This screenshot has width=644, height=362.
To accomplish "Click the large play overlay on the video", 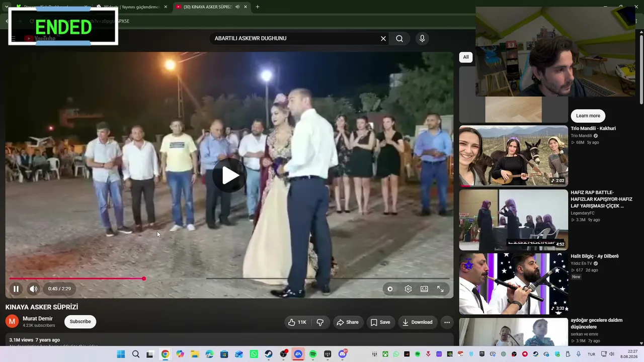I will 229,175.
